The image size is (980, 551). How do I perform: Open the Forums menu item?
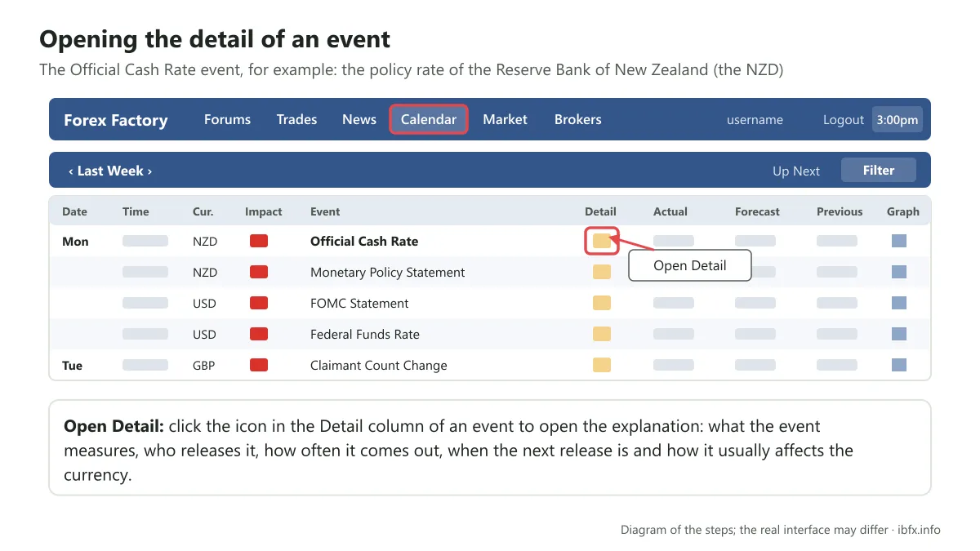point(227,119)
